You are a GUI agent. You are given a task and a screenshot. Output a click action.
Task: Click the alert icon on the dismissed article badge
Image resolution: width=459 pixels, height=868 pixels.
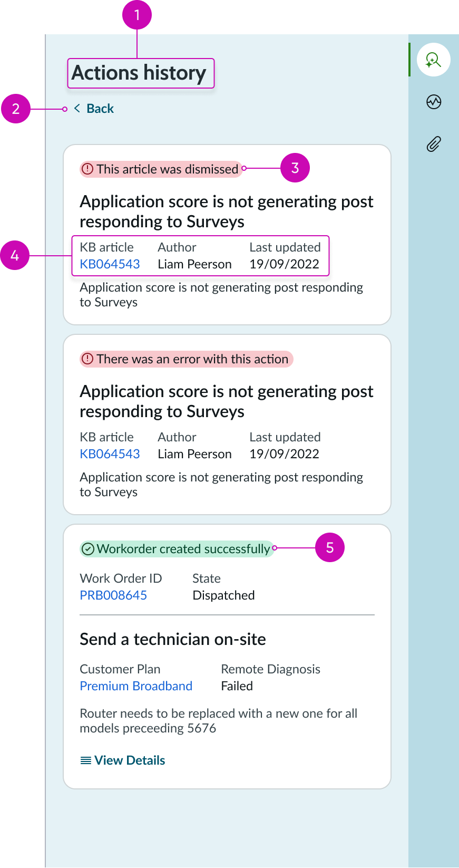(x=87, y=169)
